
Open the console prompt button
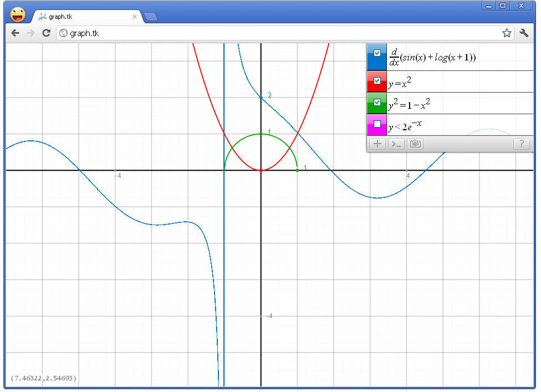point(396,144)
